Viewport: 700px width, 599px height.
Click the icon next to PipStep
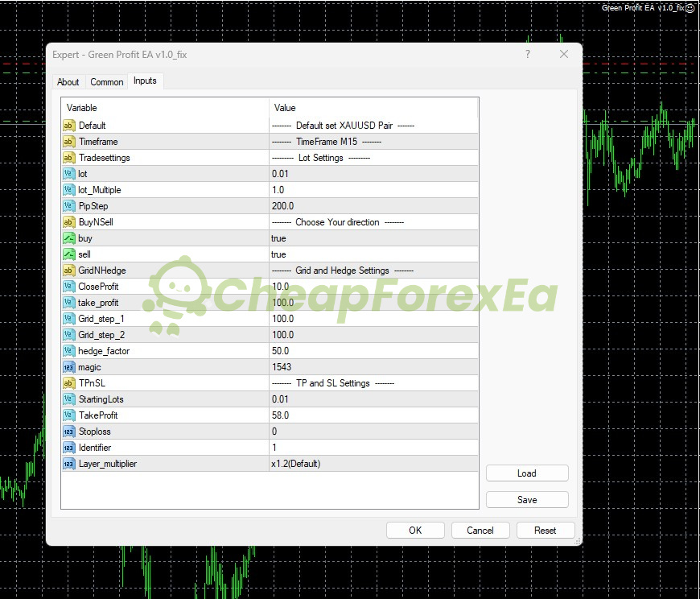[x=68, y=206]
